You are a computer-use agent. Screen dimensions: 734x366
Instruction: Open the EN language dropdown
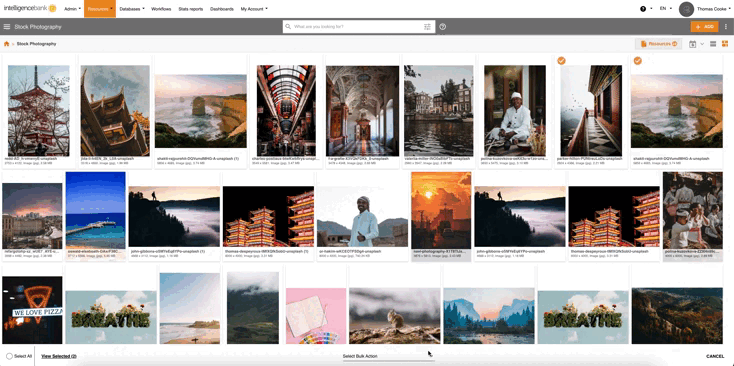(x=665, y=8)
